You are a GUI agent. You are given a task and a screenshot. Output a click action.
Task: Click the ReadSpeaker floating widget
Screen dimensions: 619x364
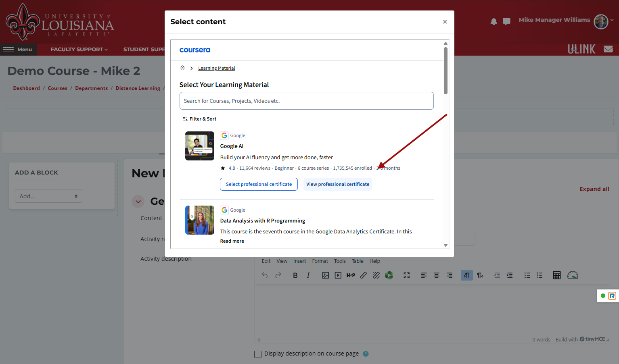coord(608,296)
